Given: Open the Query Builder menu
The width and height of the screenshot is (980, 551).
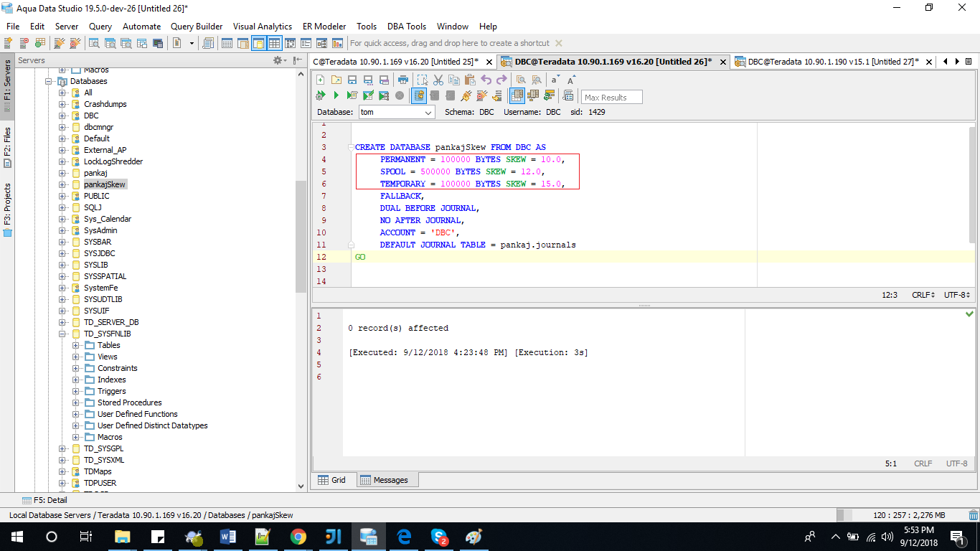Looking at the screenshot, I should coord(197,26).
